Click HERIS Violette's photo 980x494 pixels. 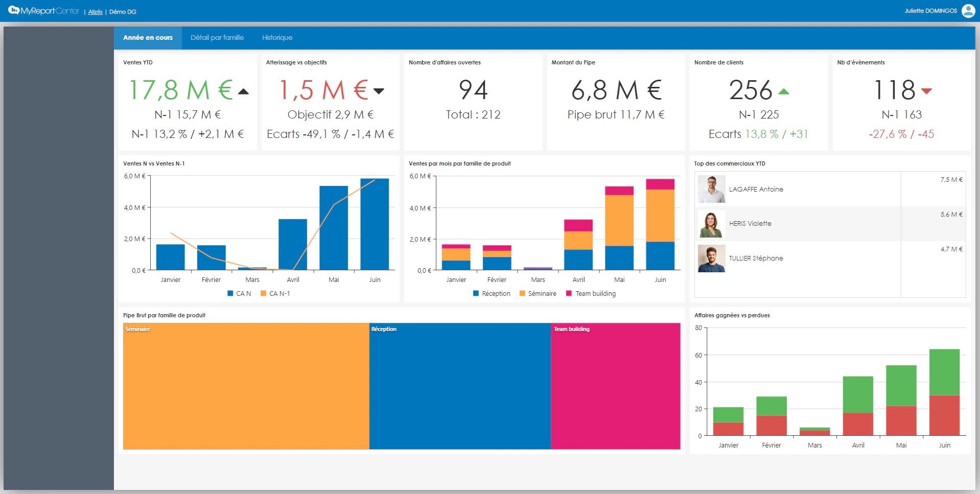tap(712, 224)
